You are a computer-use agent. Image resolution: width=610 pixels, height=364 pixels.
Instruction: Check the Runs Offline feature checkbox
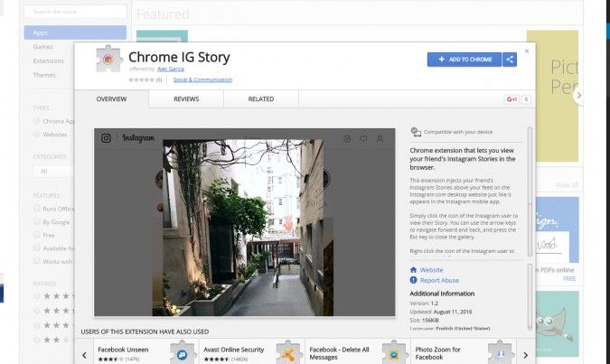(x=36, y=209)
